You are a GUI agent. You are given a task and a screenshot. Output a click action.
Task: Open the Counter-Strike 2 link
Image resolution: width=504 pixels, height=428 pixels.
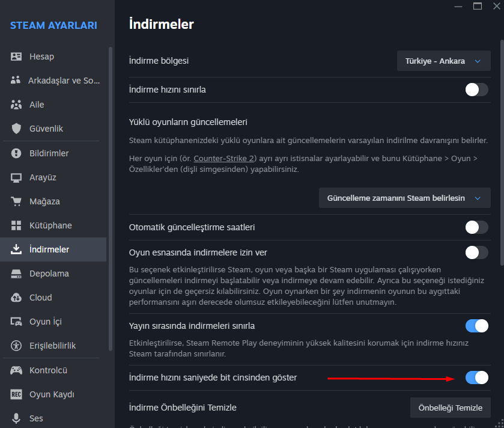tap(225, 158)
